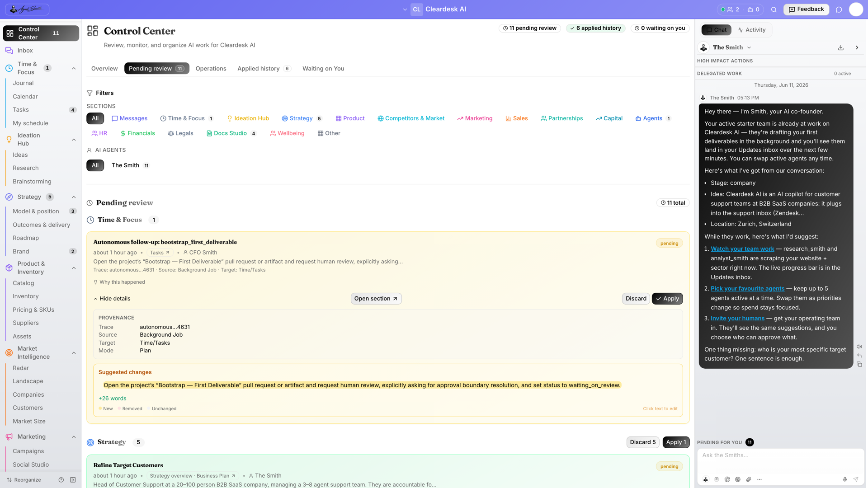Click the reply arrow icon beside chat message
Viewport: 868px width, 488px height.
859,356
